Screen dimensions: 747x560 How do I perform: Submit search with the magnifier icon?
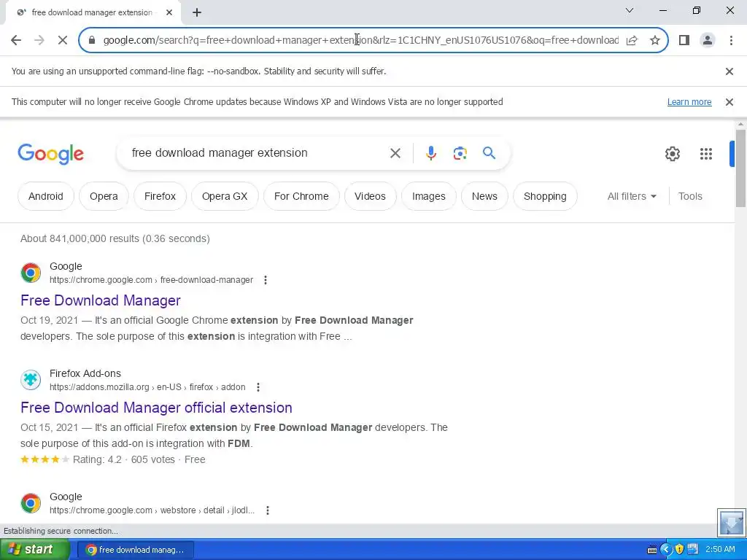pos(489,153)
